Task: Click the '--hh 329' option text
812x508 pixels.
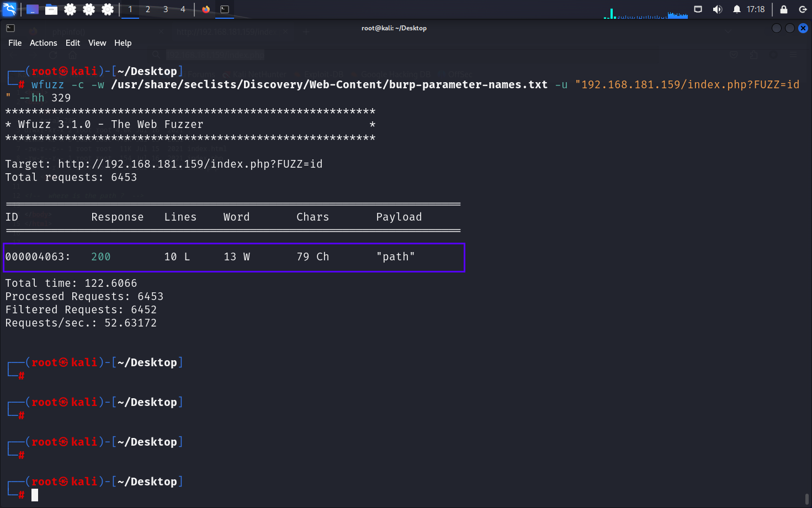Action: (45, 98)
